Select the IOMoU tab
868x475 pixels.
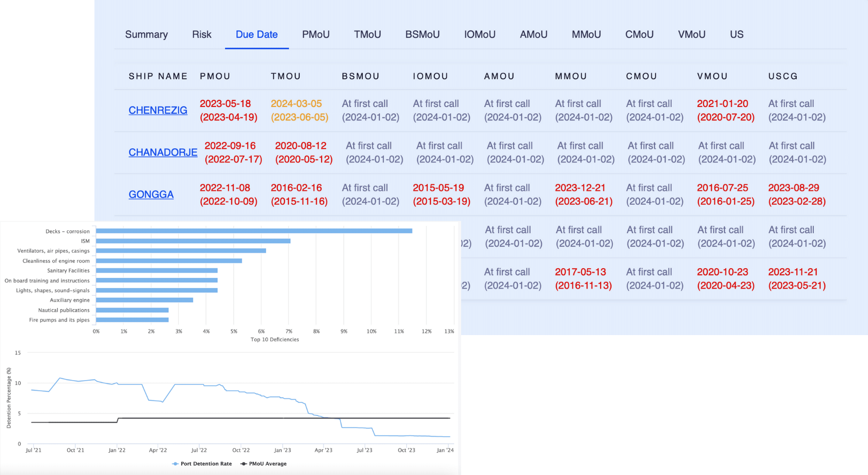pyautogui.click(x=480, y=34)
